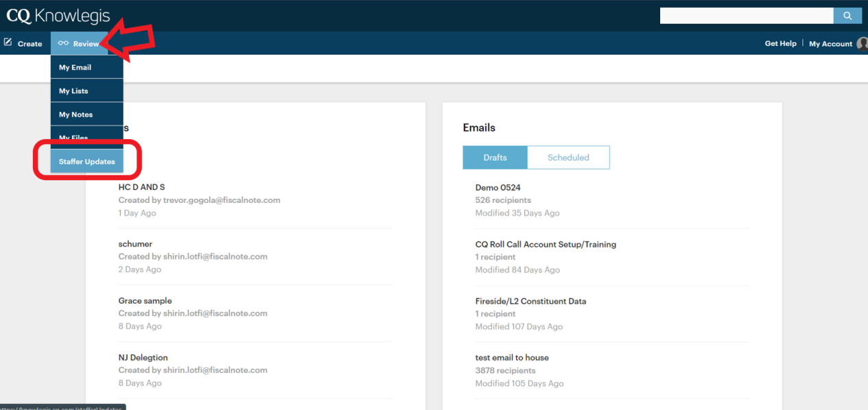Click the Get Help link
868x410 pixels.
point(780,43)
